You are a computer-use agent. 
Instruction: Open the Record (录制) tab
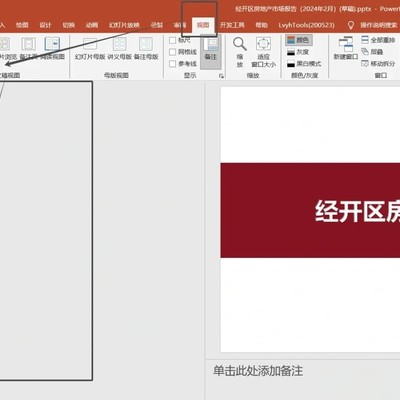156,25
